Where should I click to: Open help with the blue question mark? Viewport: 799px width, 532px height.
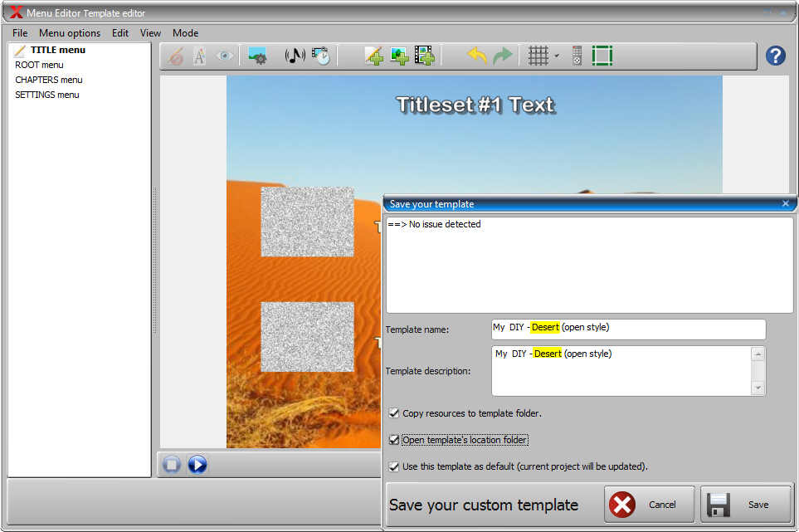click(776, 56)
